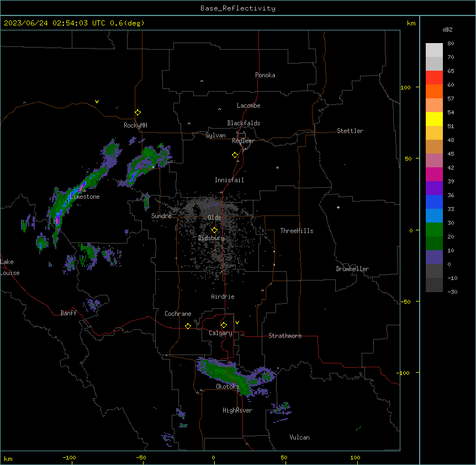Click the HighRiver town label

tap(237, 410)
